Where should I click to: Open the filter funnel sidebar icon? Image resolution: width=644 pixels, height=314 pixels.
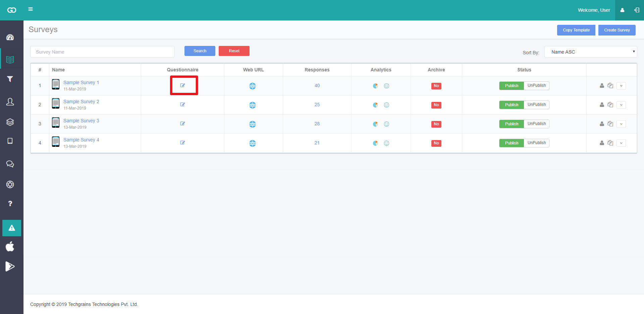click(x=10, y=79)
